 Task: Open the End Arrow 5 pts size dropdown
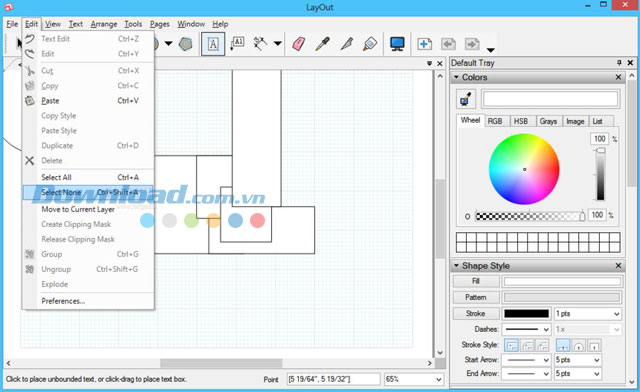578,374
